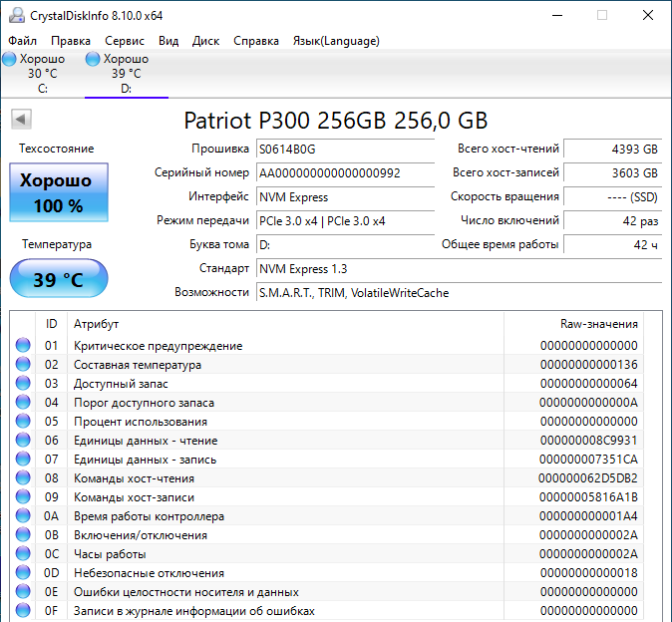Click status orb for Критическое предупреждение row
Viewport: 672px width, 622px height.
click(23, 346)
